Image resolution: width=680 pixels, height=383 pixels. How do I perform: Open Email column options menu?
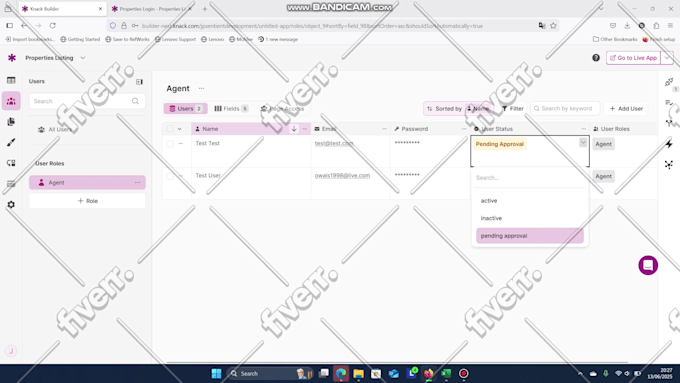pyautogui.click(x=384, y=129)
